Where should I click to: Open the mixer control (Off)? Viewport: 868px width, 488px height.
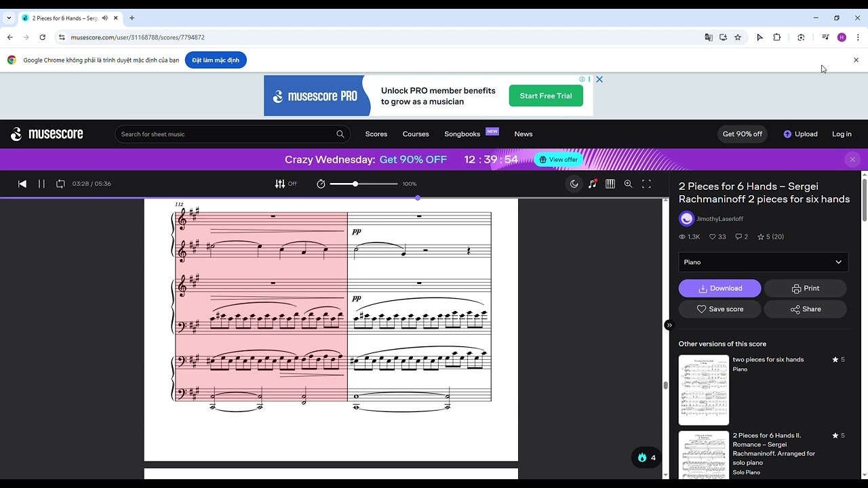(285, 184)
